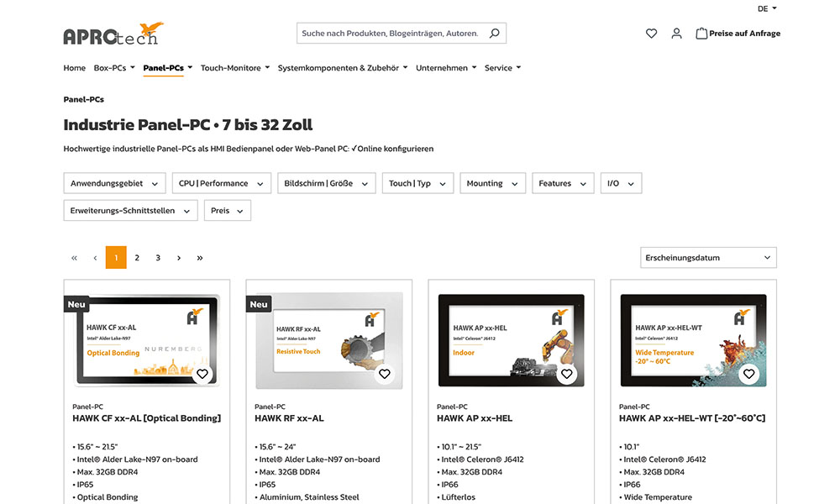The image size is (840, 504).
Task: Expand the Erscheinungsdatum sort dropdown
Action: coord(708,257)
